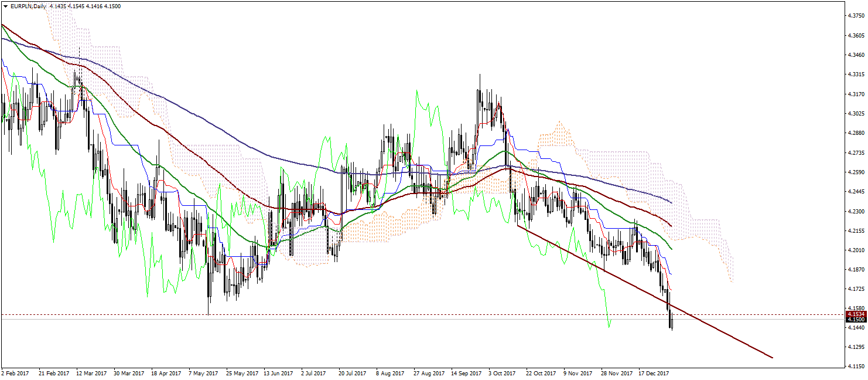
Task: Click the 18 Apr 2017 date label
Action: [165, 373]
